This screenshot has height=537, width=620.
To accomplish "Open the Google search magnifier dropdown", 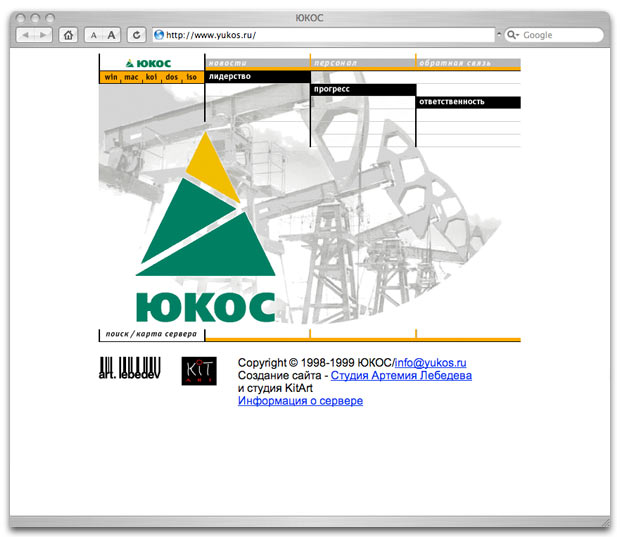I will [x=513, y=35].
